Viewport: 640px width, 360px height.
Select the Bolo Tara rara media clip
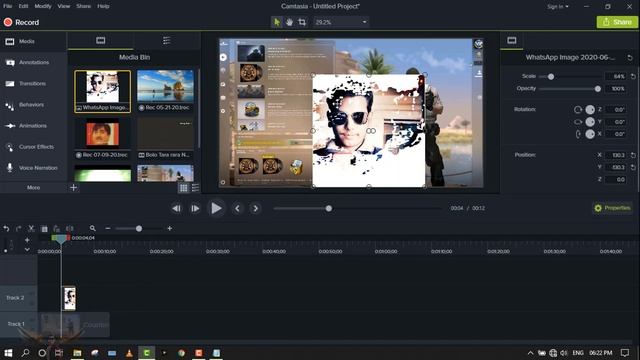point(165,138)
